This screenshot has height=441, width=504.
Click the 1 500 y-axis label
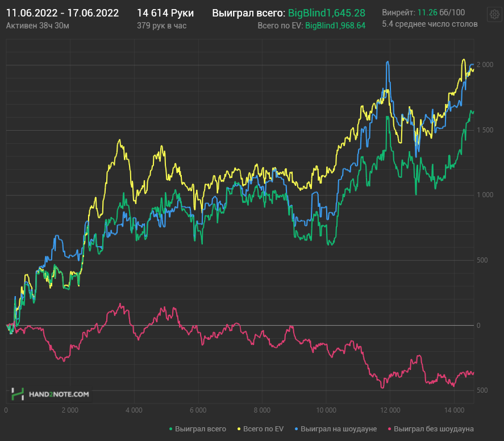[x=485, y=130]
